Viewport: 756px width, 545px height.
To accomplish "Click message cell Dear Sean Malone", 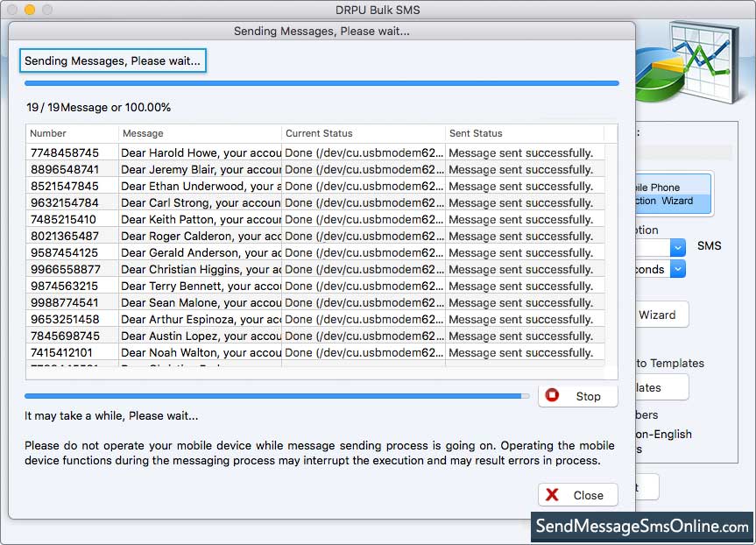I will (x=200, y=303).
